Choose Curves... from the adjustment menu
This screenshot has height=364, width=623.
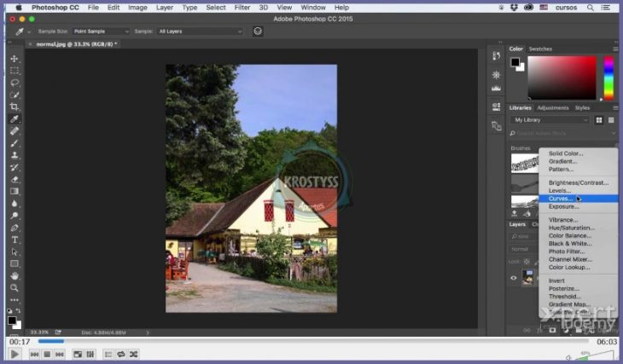click(x=561, y=199)
